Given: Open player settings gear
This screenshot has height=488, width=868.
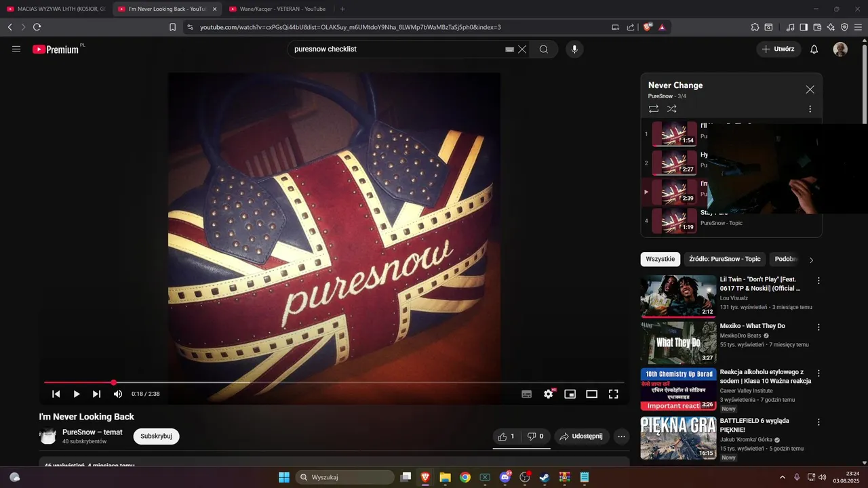Looking at the screenshot, I should (x=549, y=394).
